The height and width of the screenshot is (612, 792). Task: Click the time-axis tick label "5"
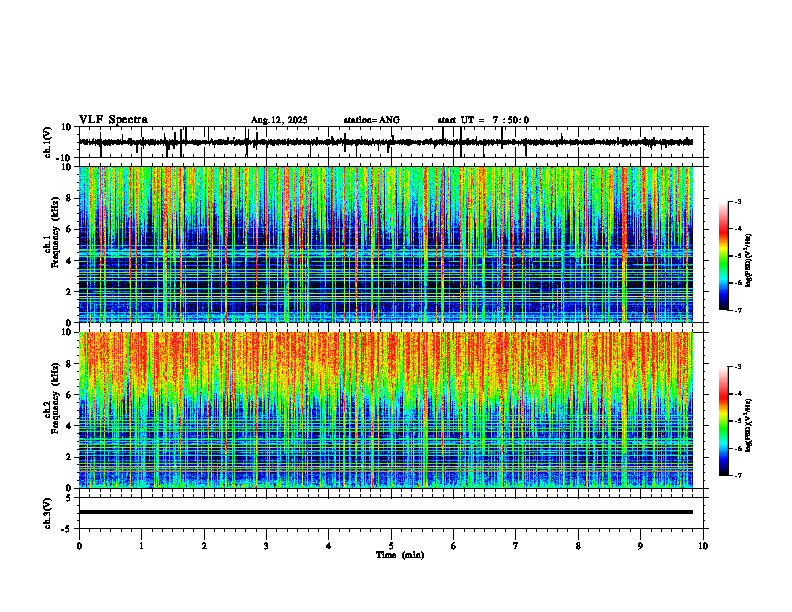coord(391,546)
